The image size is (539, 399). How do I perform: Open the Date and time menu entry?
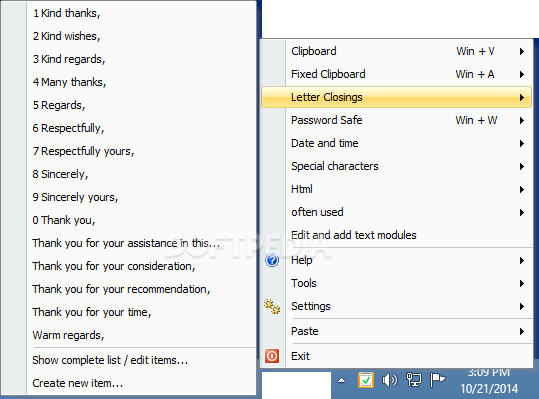click(396, 143)
